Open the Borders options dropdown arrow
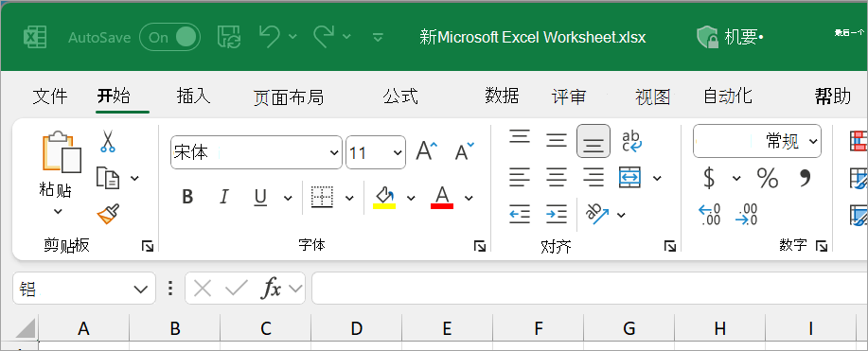Screen dimensions: 868x351 tap(349, 197)
